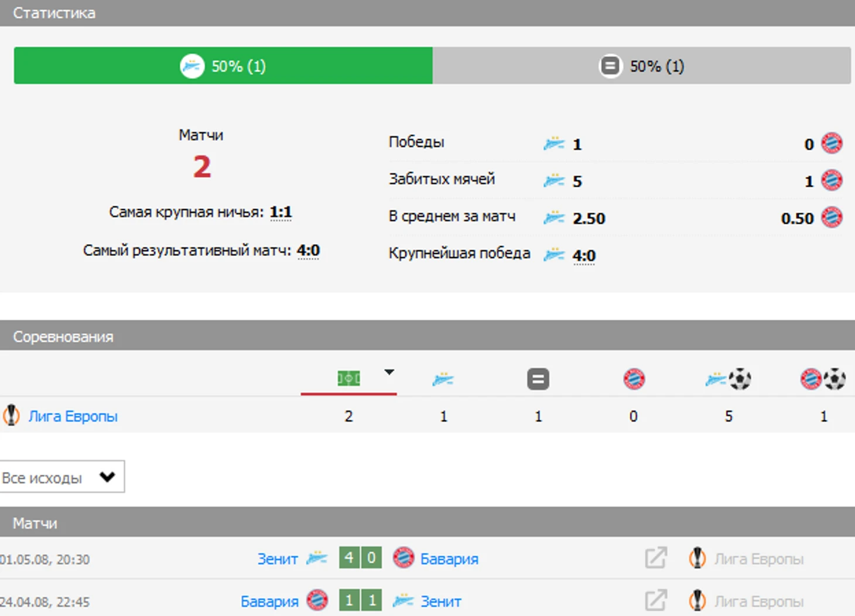The width and height of the screenshot is (855, 616).
Task: Click the 4:0 most productive match score
Action: point(308,251)
